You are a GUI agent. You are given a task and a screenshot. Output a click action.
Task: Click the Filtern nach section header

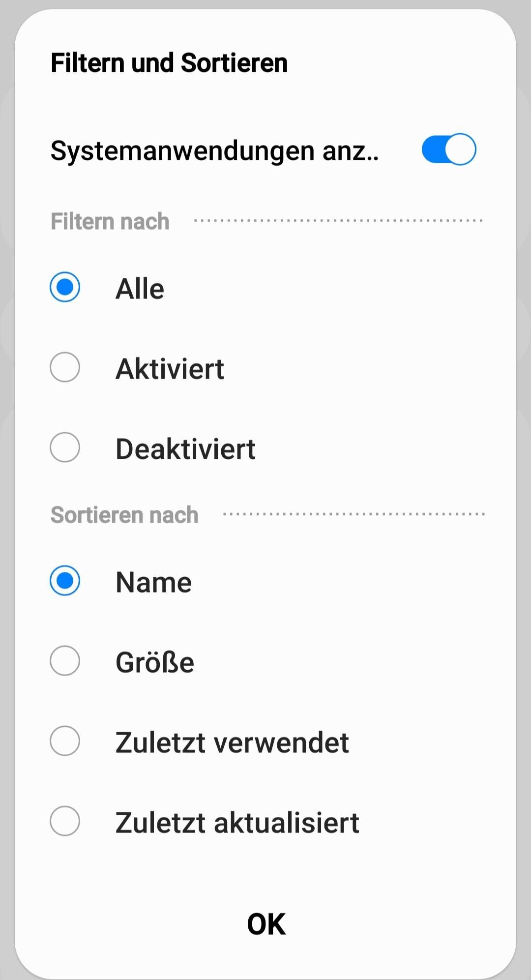click(110, 221)
